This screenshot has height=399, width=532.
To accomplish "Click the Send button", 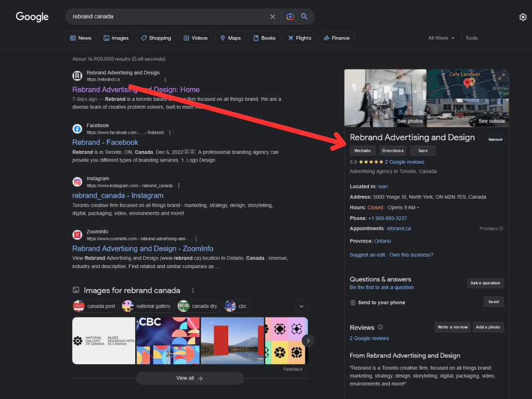I will [493, 302].
